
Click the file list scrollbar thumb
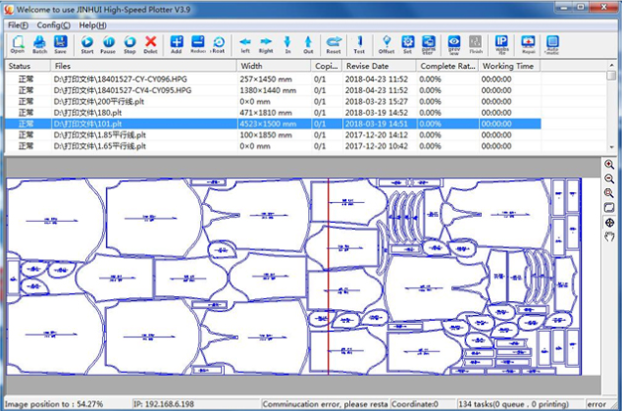point(611,76)
